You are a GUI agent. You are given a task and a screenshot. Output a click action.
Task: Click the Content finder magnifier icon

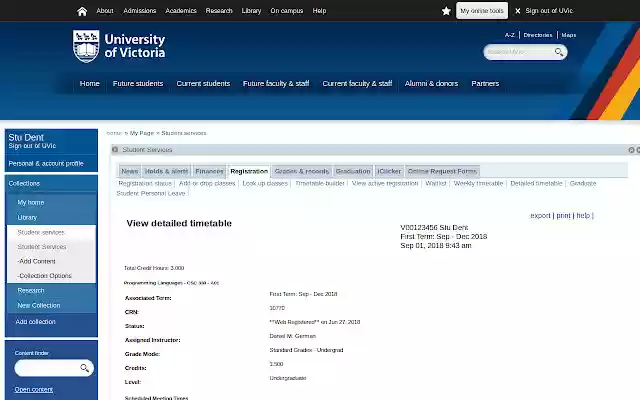point(84,368)
